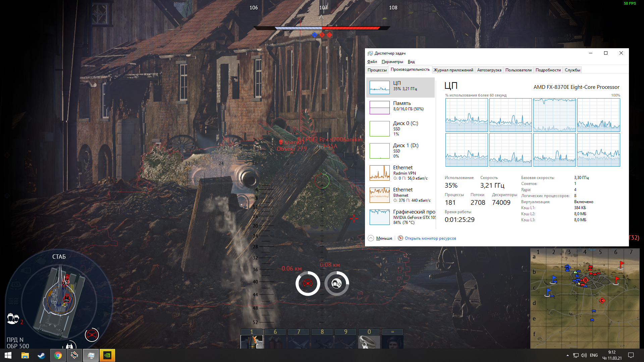Select action bar slot 7

[x=299, y=339]
